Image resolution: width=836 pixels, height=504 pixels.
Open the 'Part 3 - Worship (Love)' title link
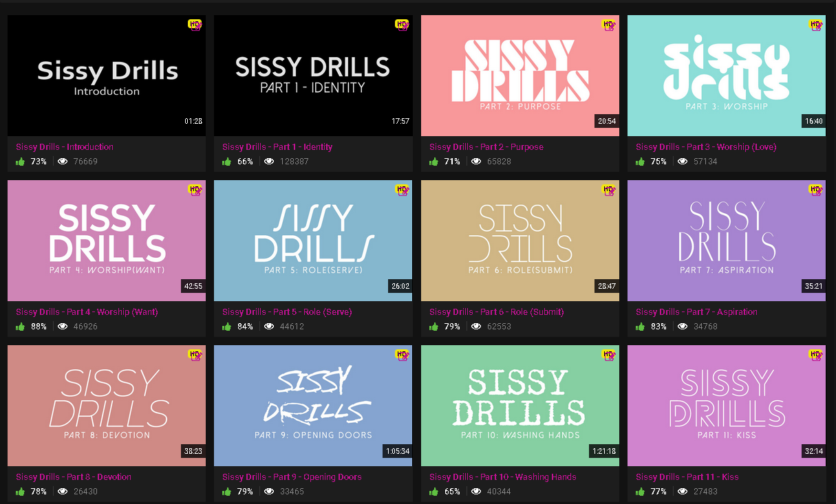705,147
